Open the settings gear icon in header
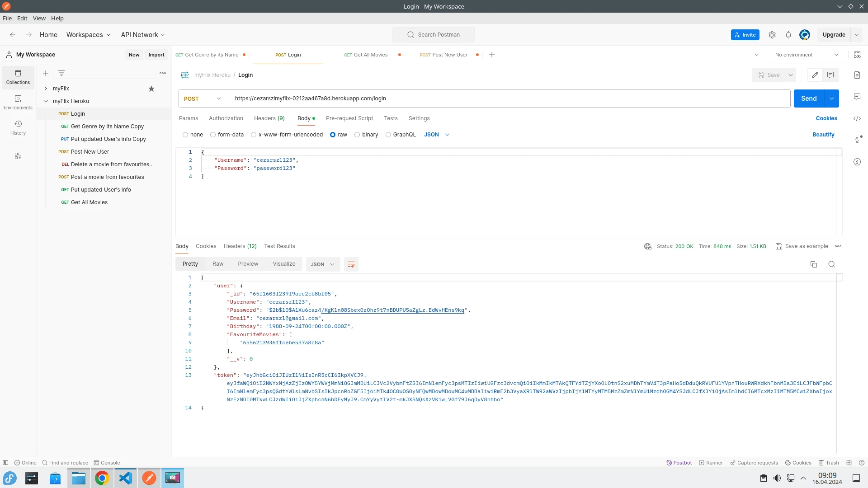Viewport: 868px width, 488px height. pos(772,35)
